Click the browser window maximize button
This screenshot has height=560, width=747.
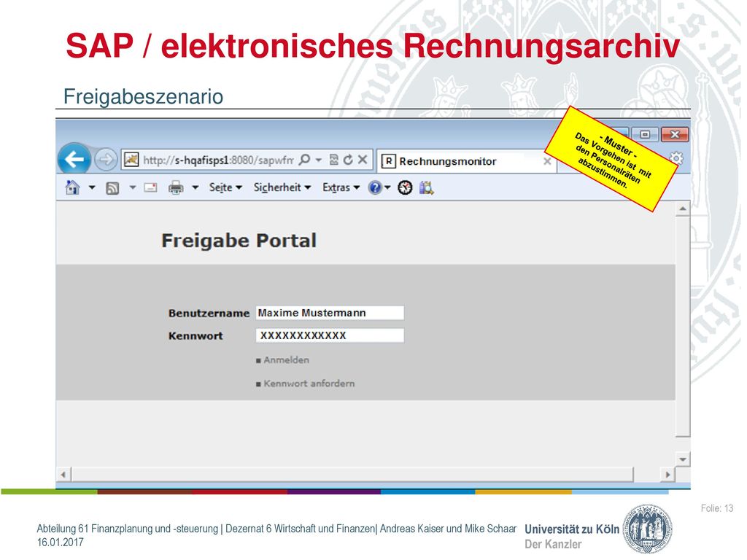645,135
